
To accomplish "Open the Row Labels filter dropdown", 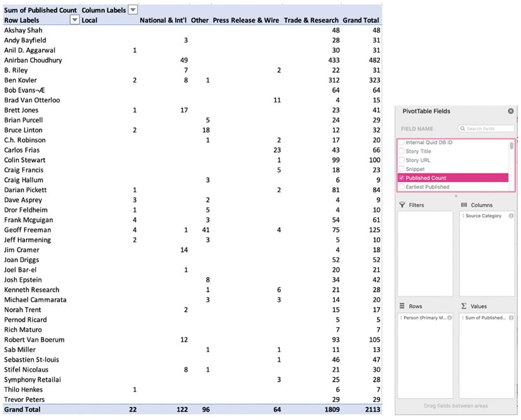I will click(x=75, y=20).
